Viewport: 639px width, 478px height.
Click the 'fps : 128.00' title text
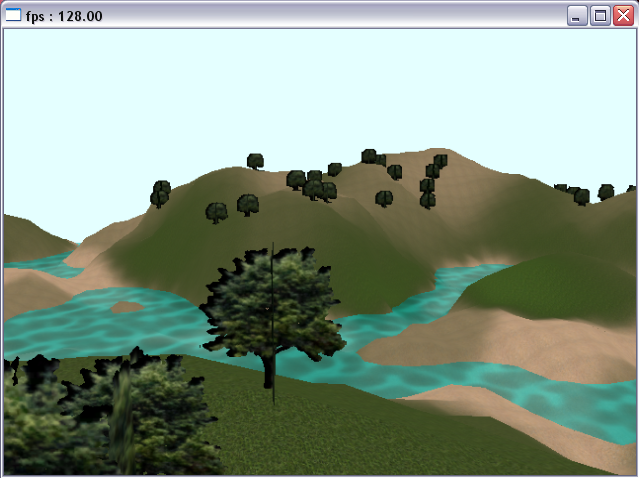click(64, 16)
